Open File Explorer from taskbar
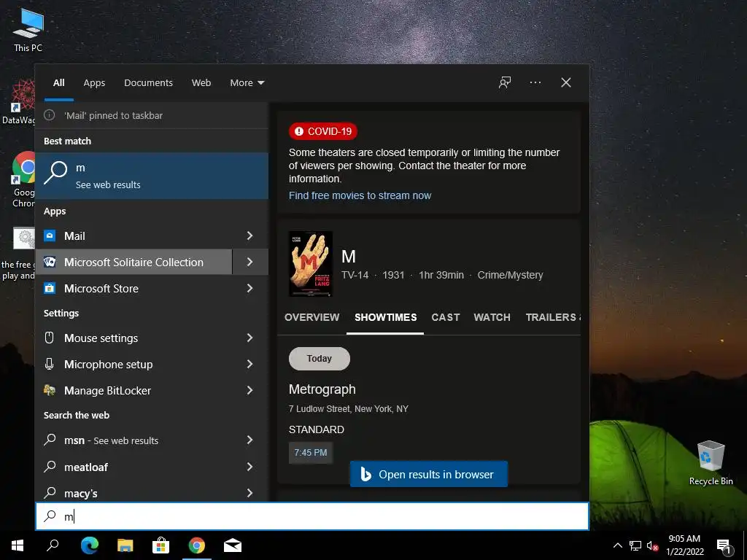747x560 pixels. (125, 545)
